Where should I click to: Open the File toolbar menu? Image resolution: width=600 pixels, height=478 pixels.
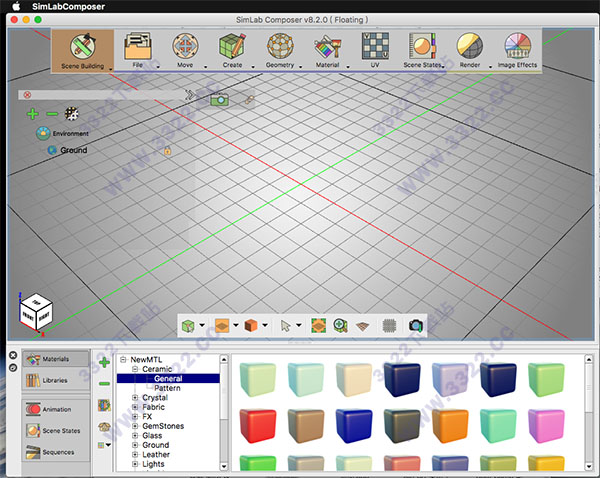(x=138, y=51)
